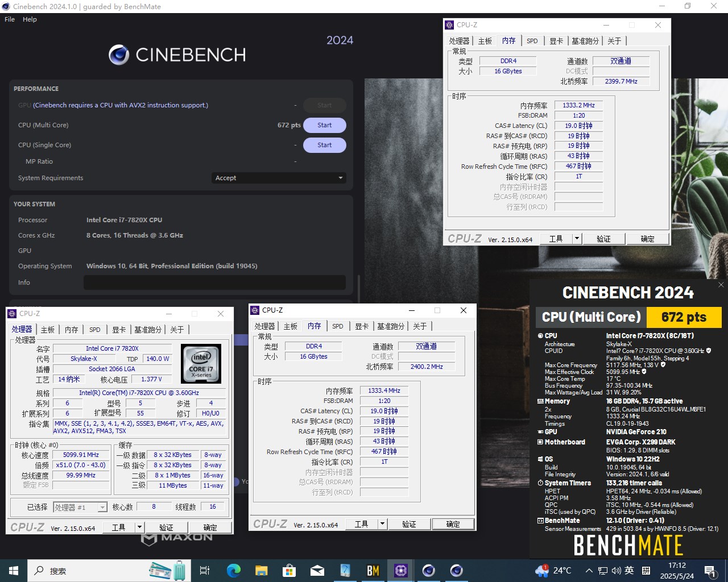This screenshot has width=728, height=582.
Task: Click the disabled GPU Start button
Action: [324, 105]
